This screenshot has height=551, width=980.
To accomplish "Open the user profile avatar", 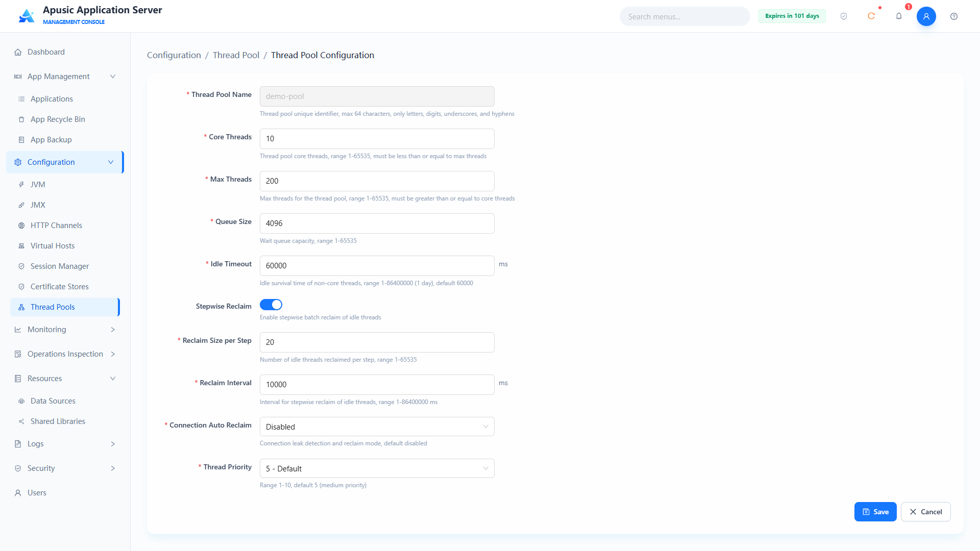I will pos(926,16).
